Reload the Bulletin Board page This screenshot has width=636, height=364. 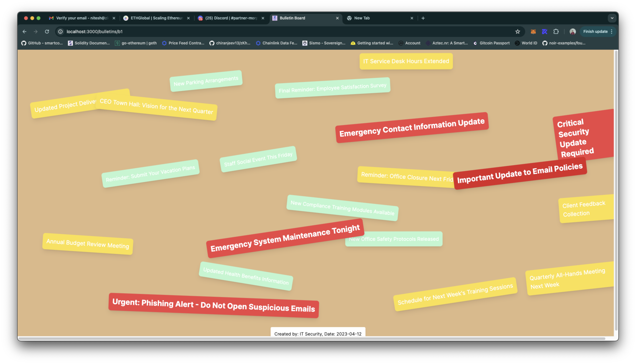[47, 31]
